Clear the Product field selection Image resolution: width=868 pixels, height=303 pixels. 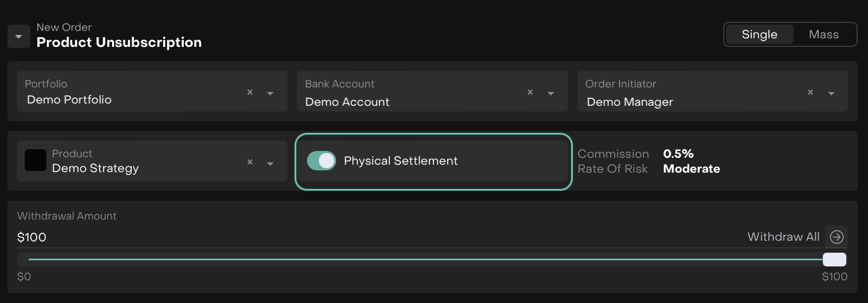pyautogui.click(x=250, y=162)
